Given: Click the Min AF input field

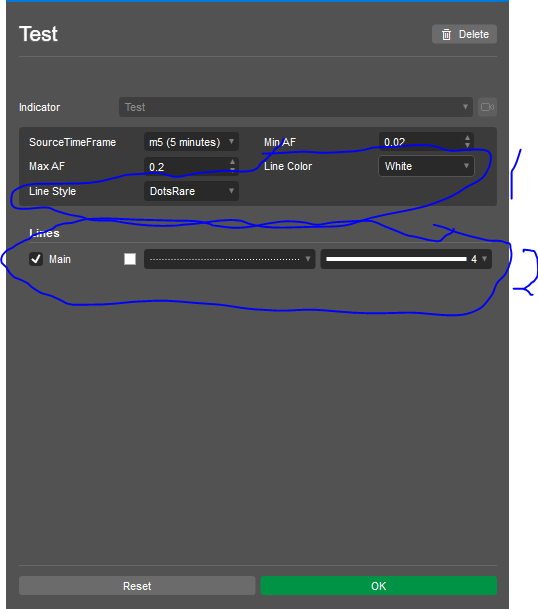Looking at the screenshot, I should [x=421, y=142].
